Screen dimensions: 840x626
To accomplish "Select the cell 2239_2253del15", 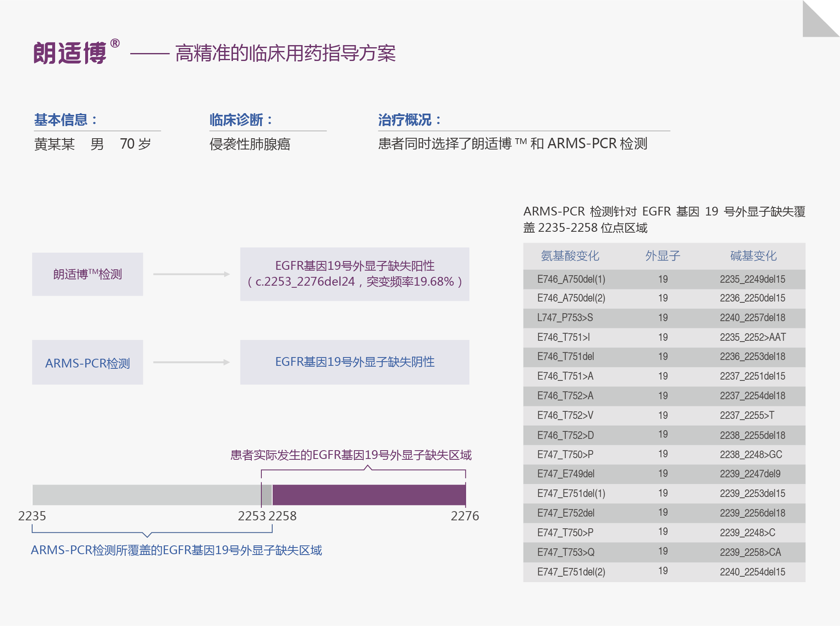I will [x=753, y=494].
